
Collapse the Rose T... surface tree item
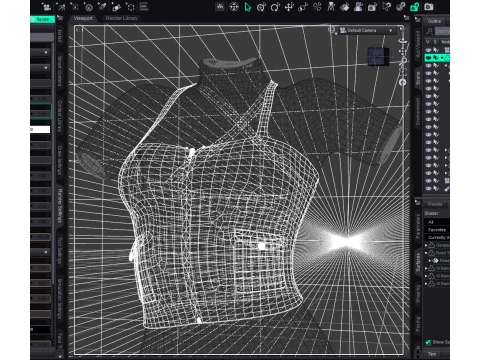click(x=426, y=253)
